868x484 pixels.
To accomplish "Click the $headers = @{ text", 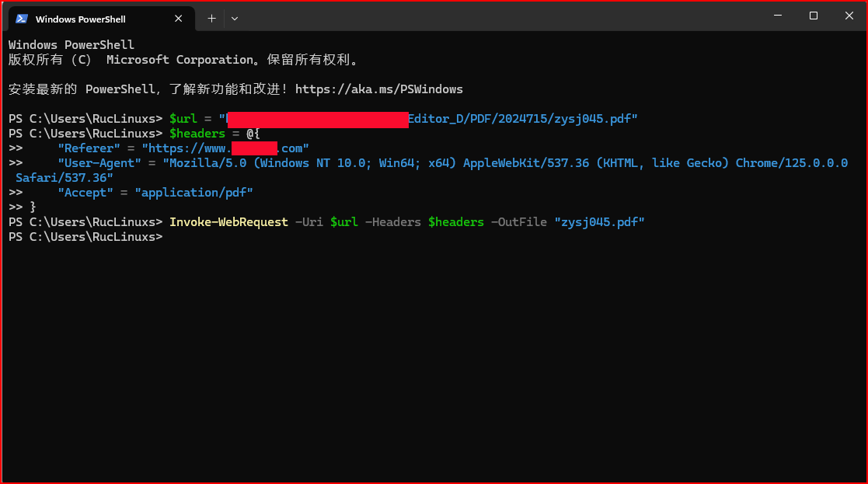I will coord(214,134).
